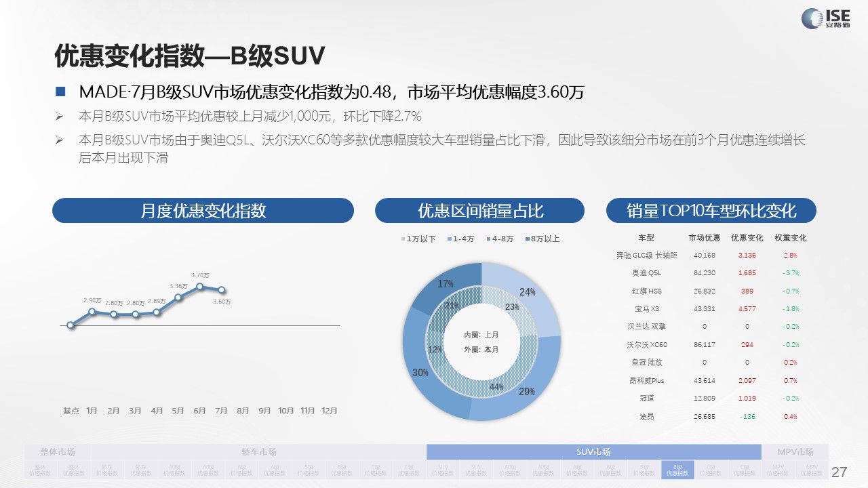868x488 pixels.
Task: Open 轿车价格指数 tab in bottom navigation
Action: point(108,470)
